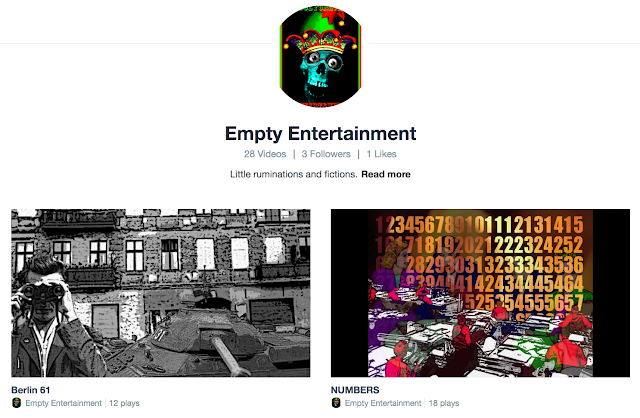Click the 18 plays count
Image resolution: width=640 pixels, height=418 pixels.
(444, 403)
